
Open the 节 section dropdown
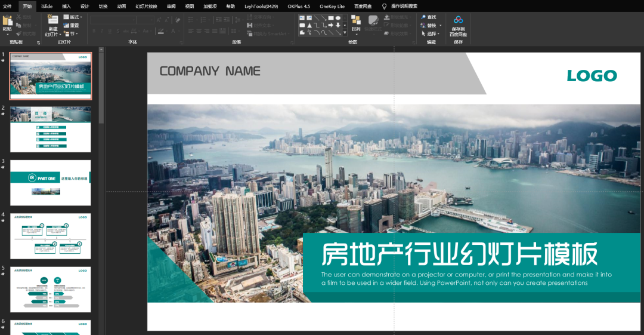coord(70,34)
